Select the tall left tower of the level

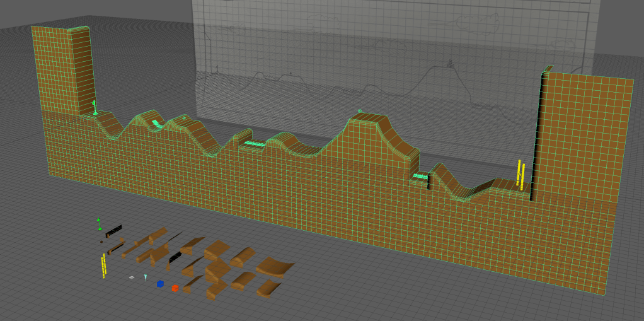pos(63,69)
